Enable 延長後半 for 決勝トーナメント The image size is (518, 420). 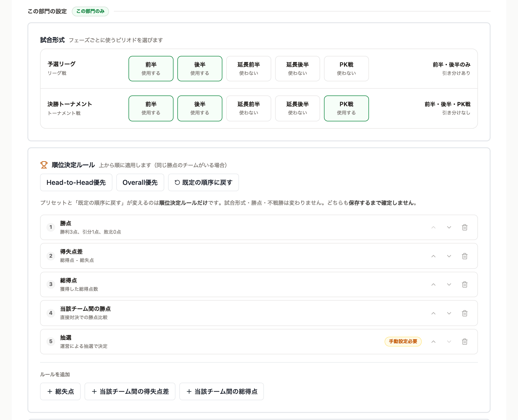298,108
